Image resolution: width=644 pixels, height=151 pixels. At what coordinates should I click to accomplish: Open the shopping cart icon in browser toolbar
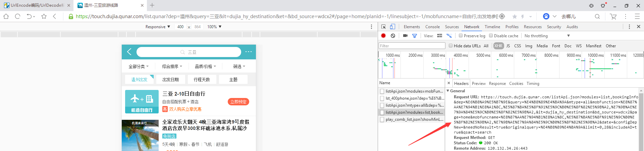tap(613, 16)
